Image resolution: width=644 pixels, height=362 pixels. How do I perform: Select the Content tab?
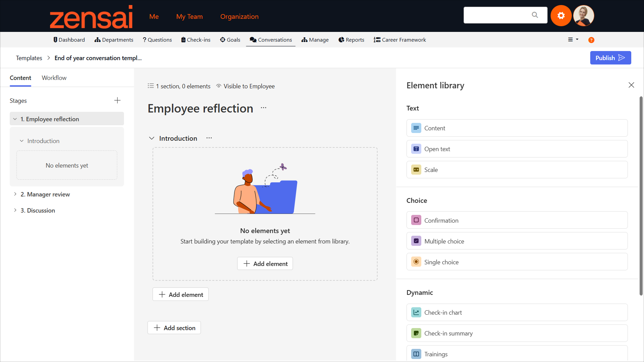(x=20, y=78)
